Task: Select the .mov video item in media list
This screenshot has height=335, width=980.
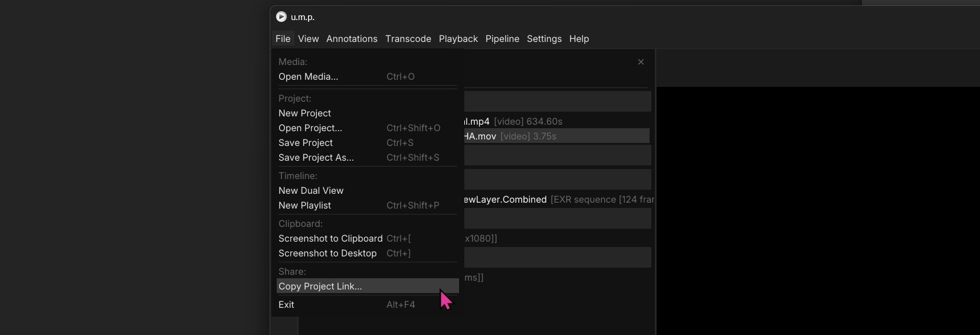Action: [x=555, y=136]
